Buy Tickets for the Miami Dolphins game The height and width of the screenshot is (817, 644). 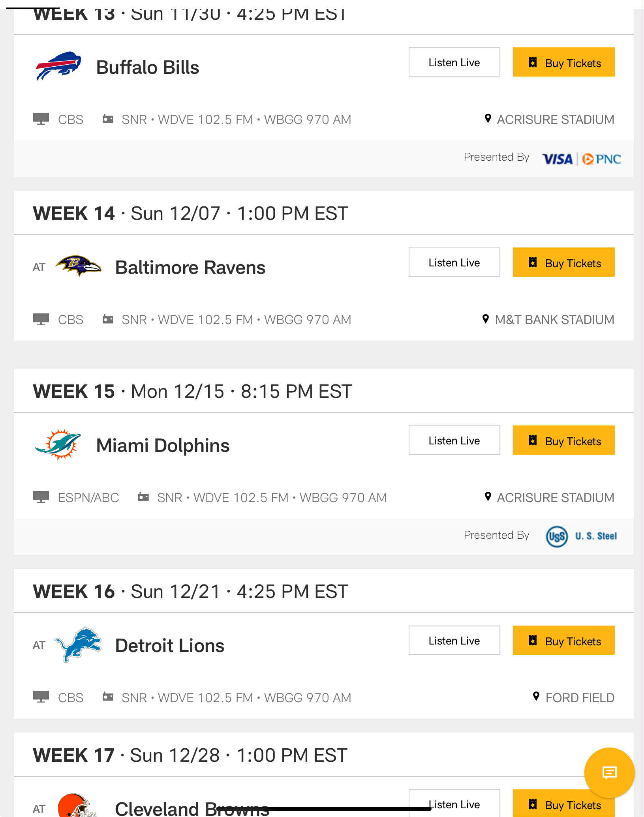[563, 440]
